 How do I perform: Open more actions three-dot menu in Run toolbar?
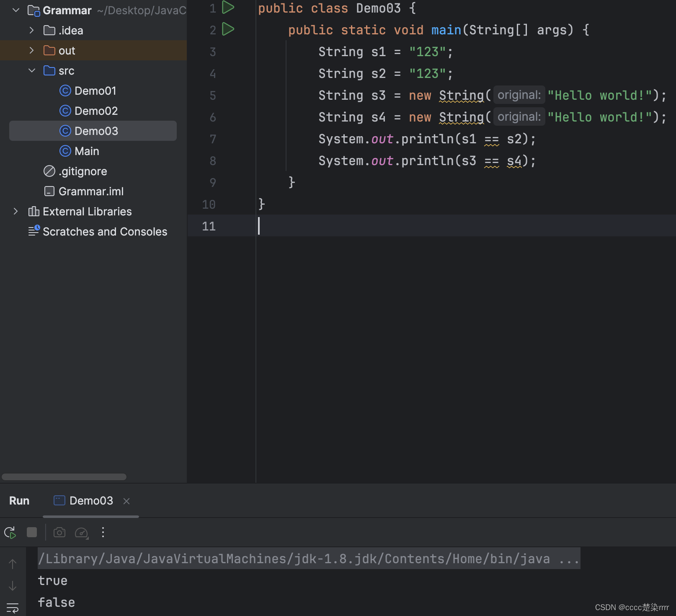coord(103,532)
